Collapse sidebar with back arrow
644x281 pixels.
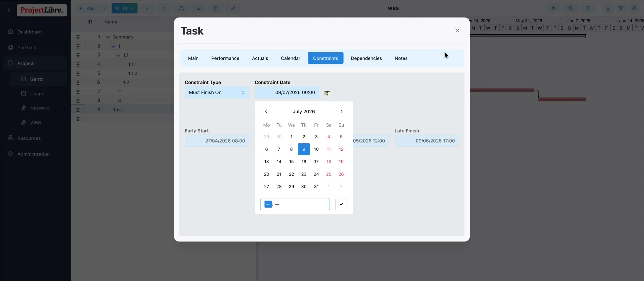pyautogui.click(x=9, y=10)
